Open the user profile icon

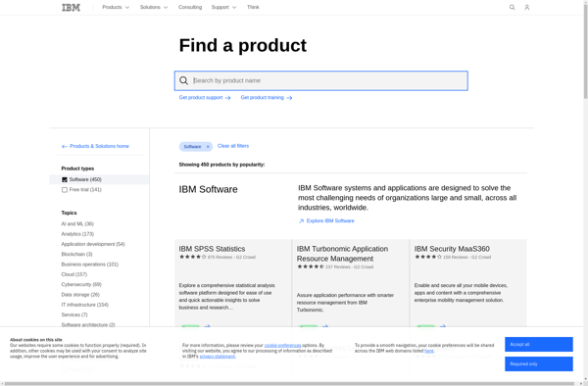coord(527,7)
